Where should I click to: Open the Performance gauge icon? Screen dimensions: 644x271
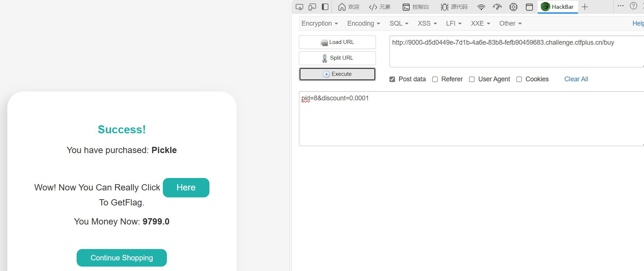(497, 7)
